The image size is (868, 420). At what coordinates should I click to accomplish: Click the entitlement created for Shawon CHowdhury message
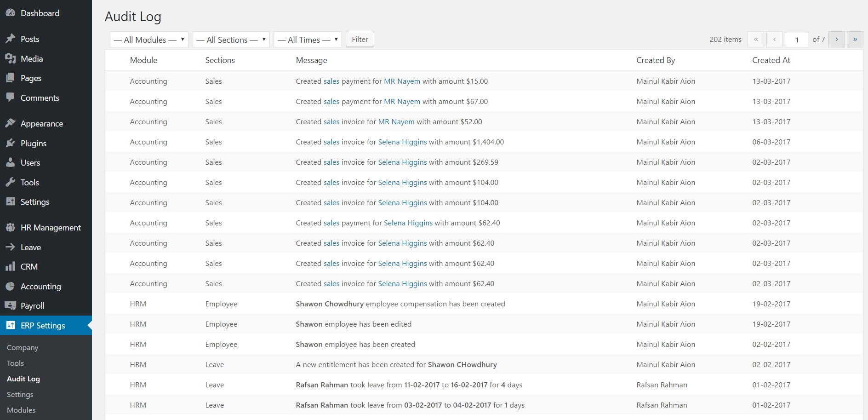396,364
